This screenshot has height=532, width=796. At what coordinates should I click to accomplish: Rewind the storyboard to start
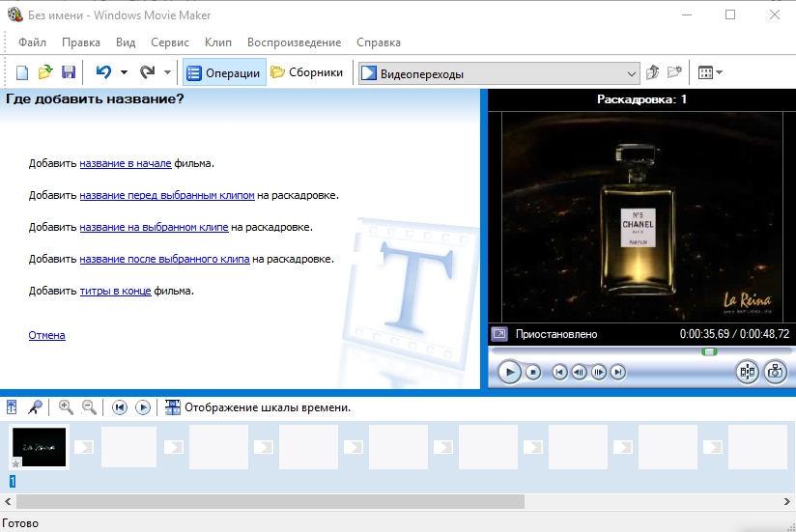click(119, 407)
